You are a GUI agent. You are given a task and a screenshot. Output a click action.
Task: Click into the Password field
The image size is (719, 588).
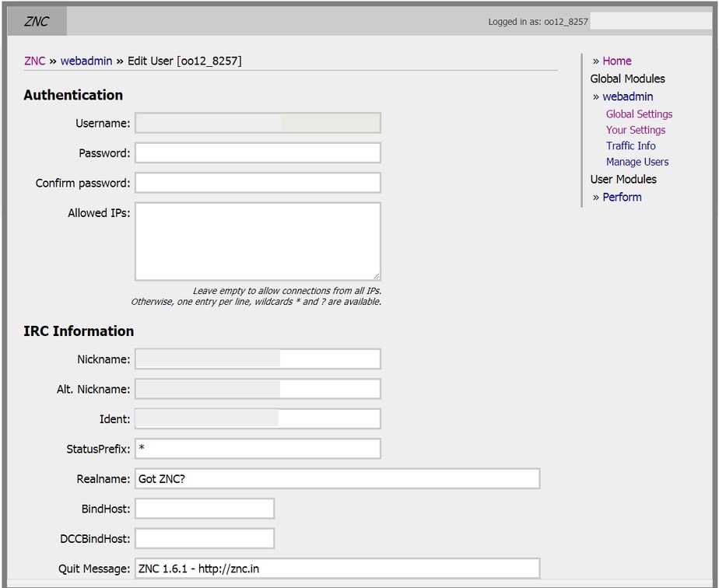tap(257, 152)
